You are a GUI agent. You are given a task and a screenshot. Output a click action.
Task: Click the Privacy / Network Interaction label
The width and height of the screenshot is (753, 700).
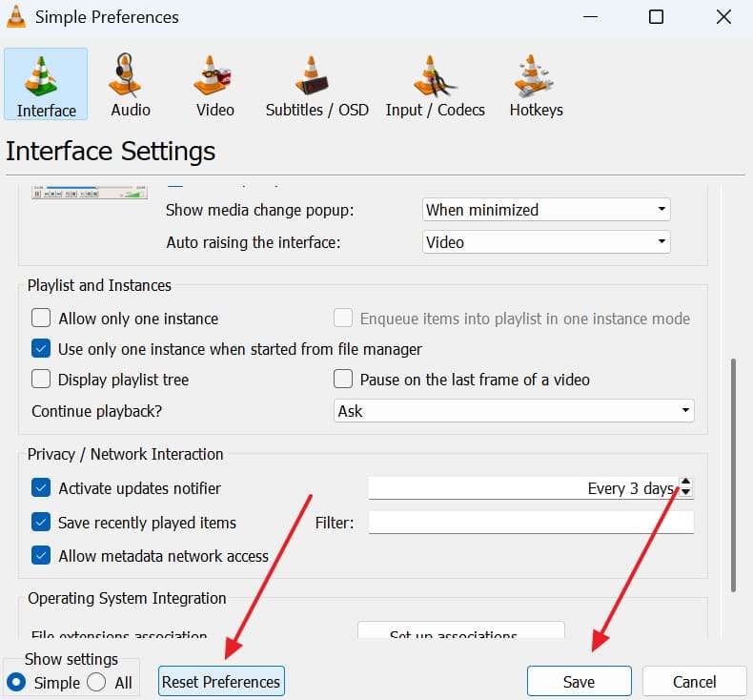[x=125, y=454]
